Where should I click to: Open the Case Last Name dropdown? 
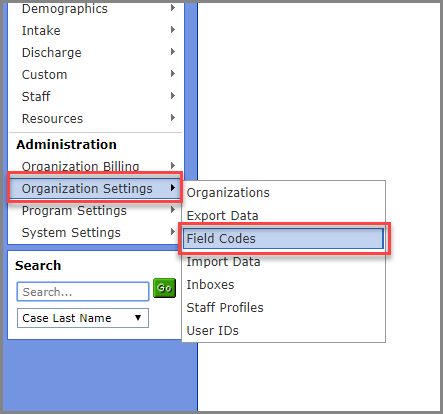pyautogui.click(x=83, y=318)
